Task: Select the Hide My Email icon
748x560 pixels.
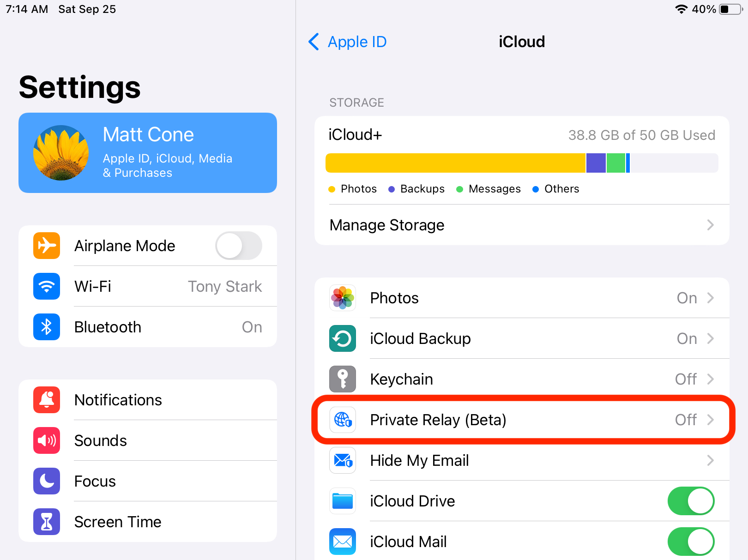Action: (x=342, y=460)
